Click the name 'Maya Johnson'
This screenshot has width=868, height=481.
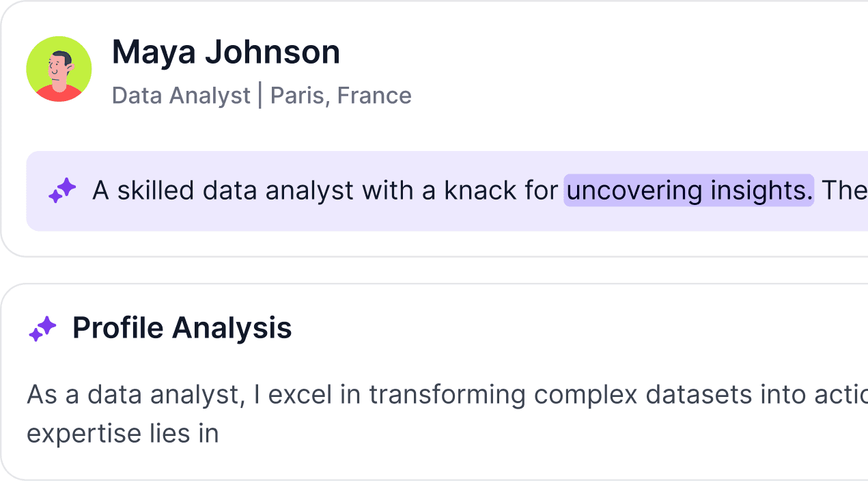(225, 52)
